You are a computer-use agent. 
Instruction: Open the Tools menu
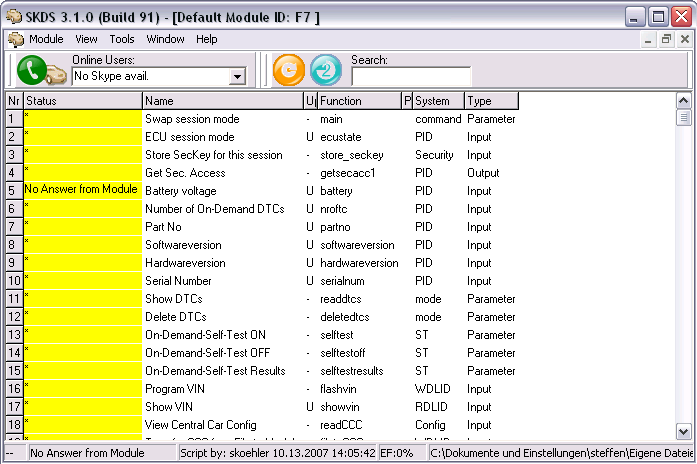tap(122, 39)
